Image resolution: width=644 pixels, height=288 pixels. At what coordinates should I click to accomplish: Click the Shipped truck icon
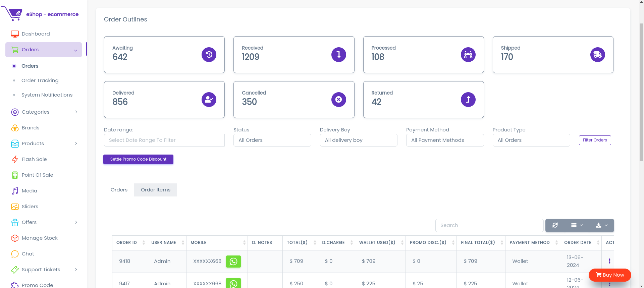pyautogui.click(x=597, y=55)
